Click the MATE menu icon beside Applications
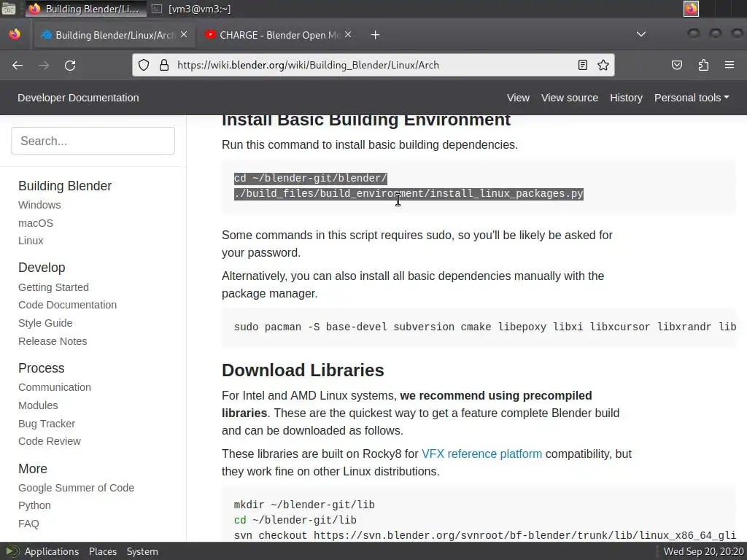Screen dimensions: 747x560 click(x=12, y=551)
